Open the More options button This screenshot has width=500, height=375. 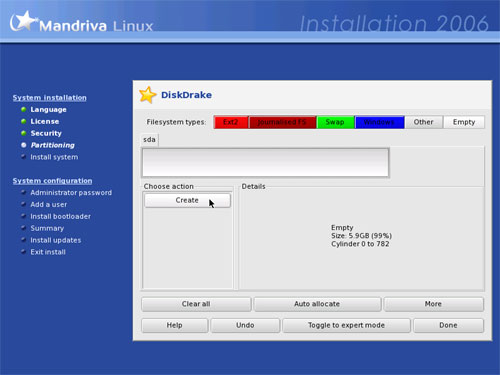pos(433,304)
